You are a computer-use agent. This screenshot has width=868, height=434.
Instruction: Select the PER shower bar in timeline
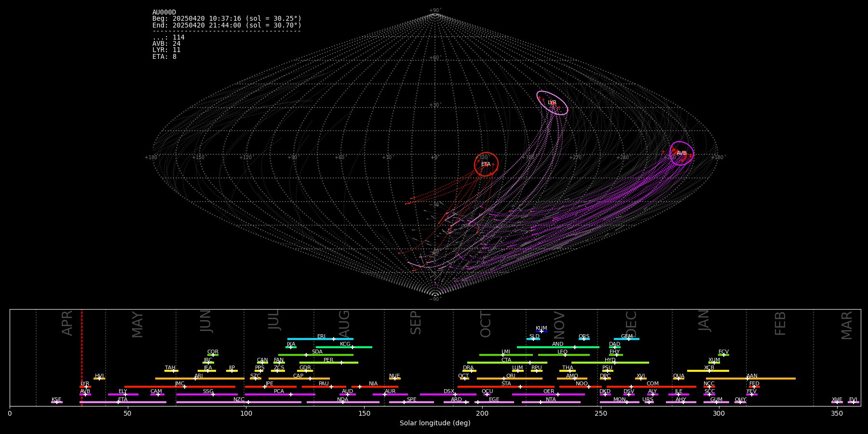click(329, 363)
